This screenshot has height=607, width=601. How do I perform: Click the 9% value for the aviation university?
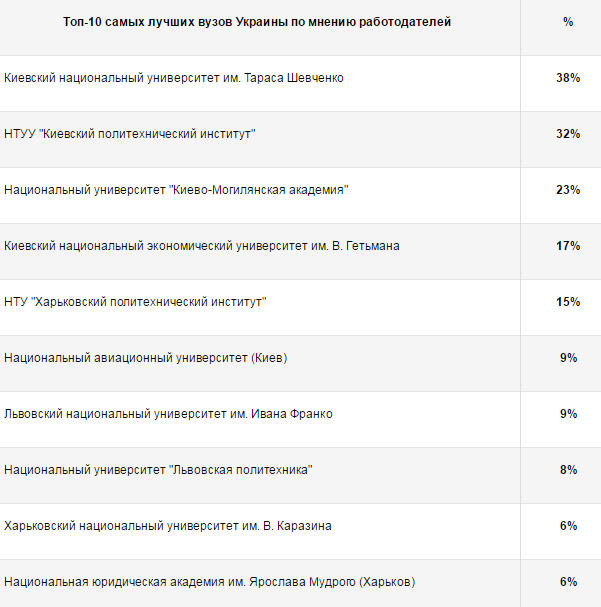click(x=568, y=358)
